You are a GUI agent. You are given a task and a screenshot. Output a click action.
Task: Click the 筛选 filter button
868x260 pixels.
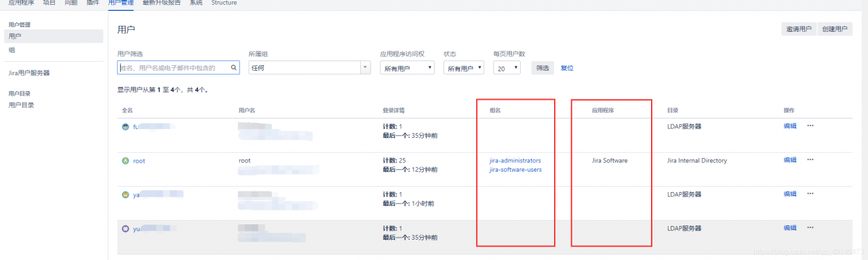[x=542, y=68]
